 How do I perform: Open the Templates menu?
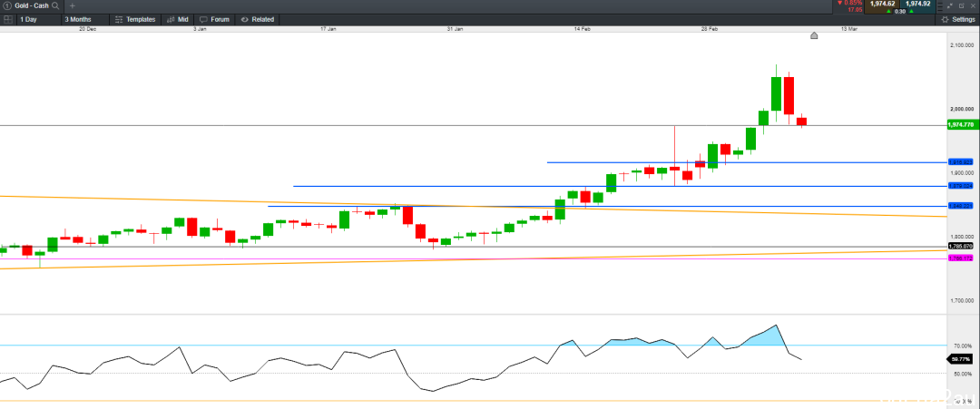(135, 19)
